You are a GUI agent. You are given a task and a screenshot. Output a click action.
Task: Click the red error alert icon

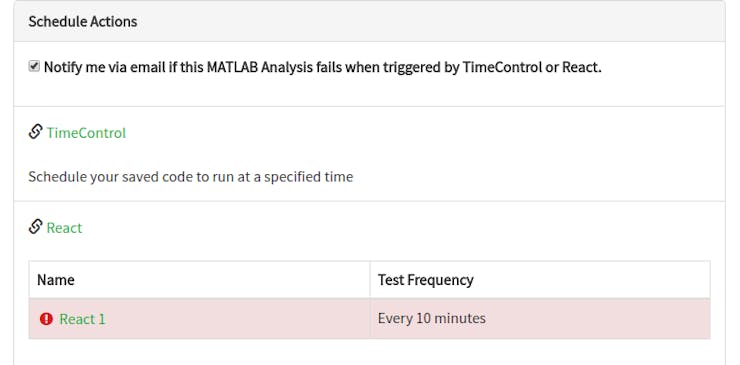(46, 319)
